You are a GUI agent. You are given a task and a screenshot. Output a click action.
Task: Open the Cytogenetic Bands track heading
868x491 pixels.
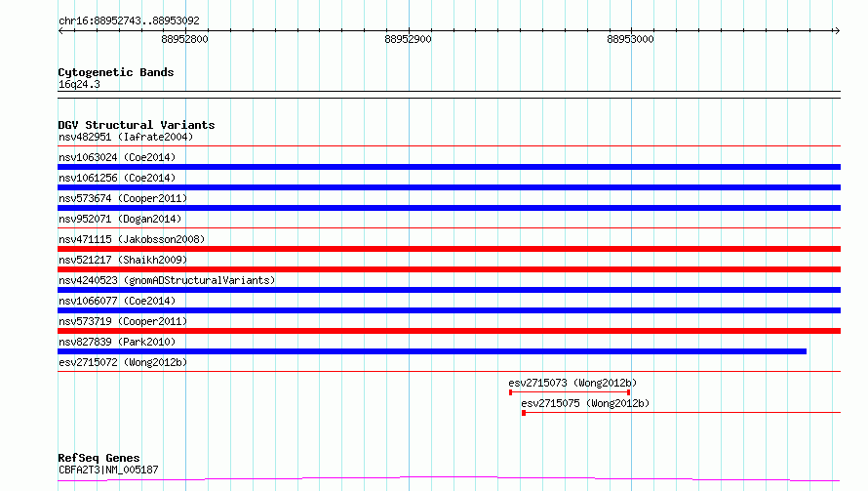(x=116, y=72)
